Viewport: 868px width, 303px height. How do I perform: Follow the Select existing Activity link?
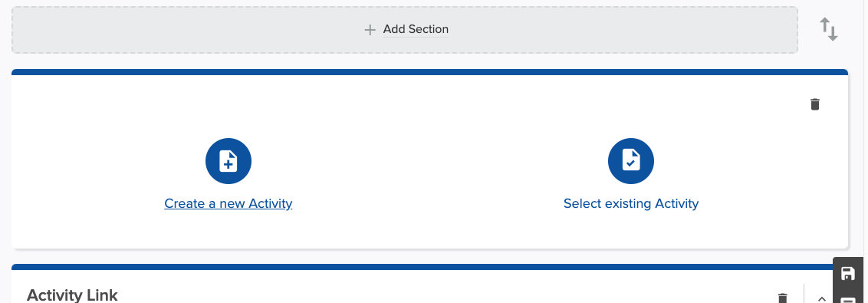tap(631, 203)
